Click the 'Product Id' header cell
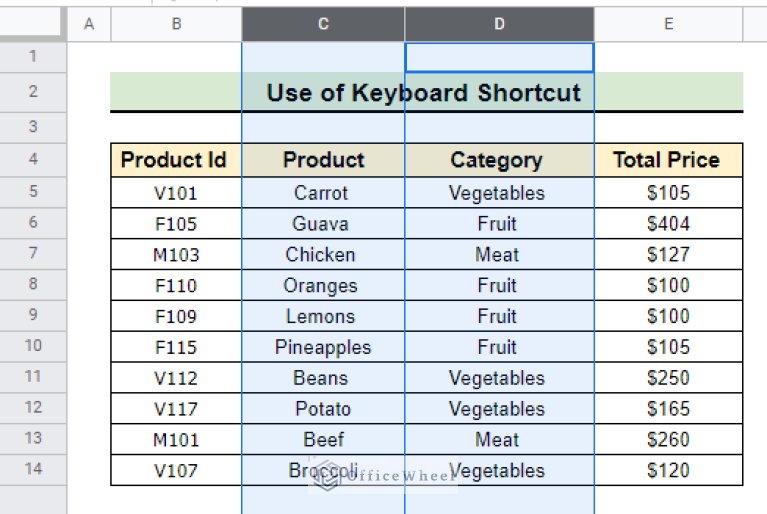 click(175, 160)
